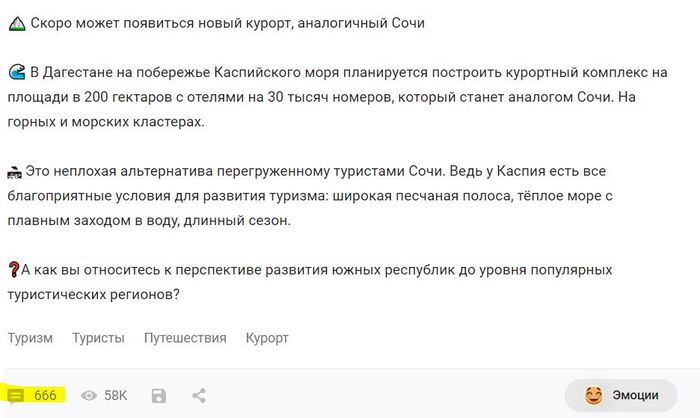The height and width of the screenshot is (418, 700).
Task: Click the smiley face on the Эмоции button
Action: [x=594, y=395]
